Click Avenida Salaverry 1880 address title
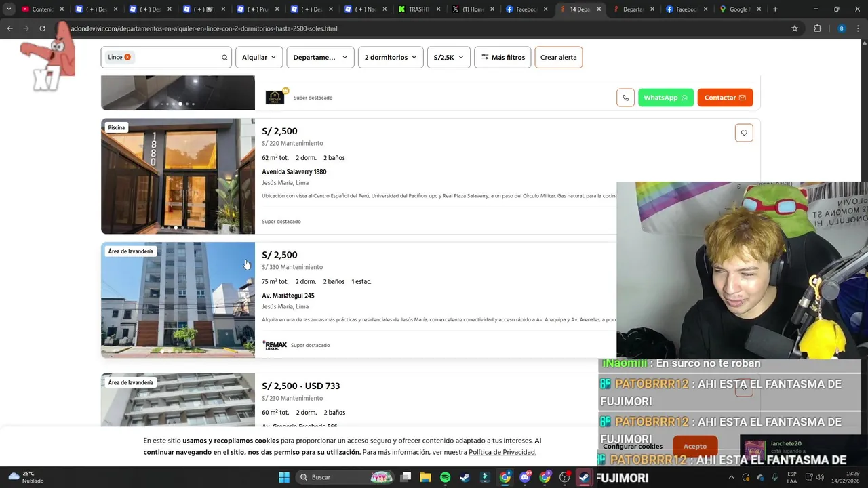 (x=294, y=171)
